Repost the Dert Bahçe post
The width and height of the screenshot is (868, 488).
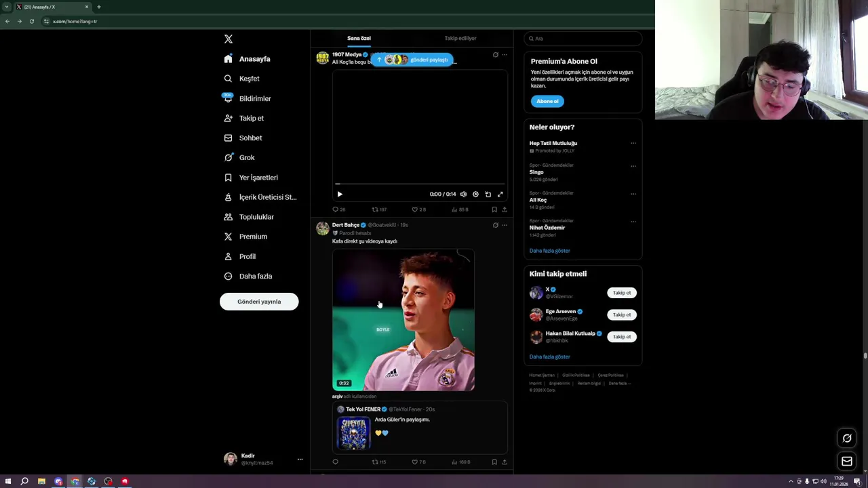point(379,462)
